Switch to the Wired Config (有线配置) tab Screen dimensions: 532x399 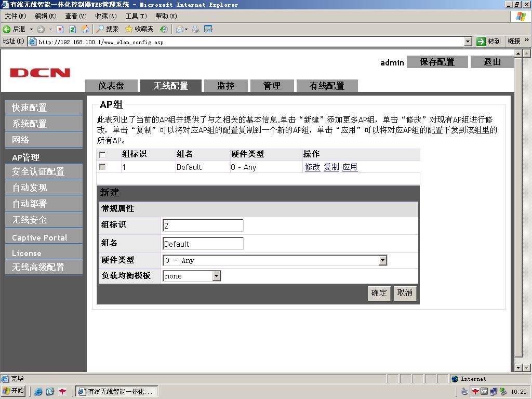(x=327, y=86)
